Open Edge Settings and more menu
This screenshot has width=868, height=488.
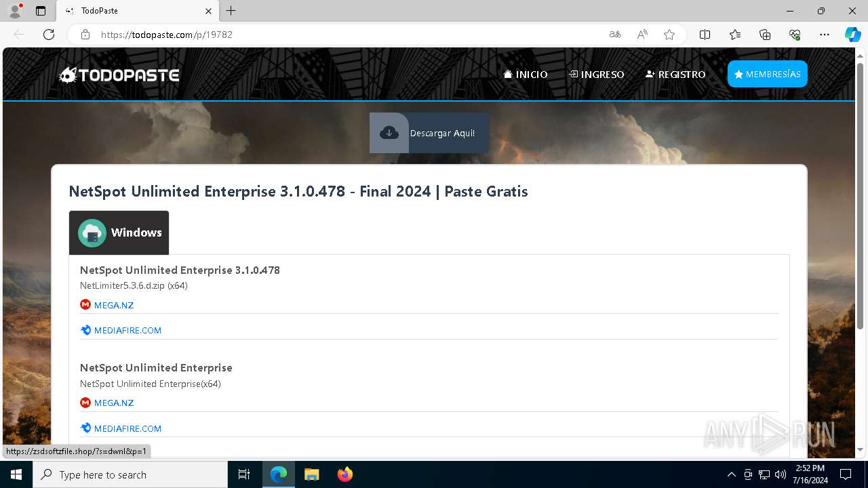tap(825, 35)
